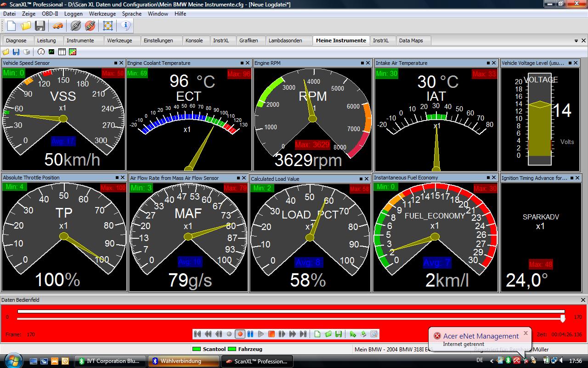This screenshot has height=368, width=588.
Task: Click the full screen icon with yellow arrows
Action: click(108, 26)
